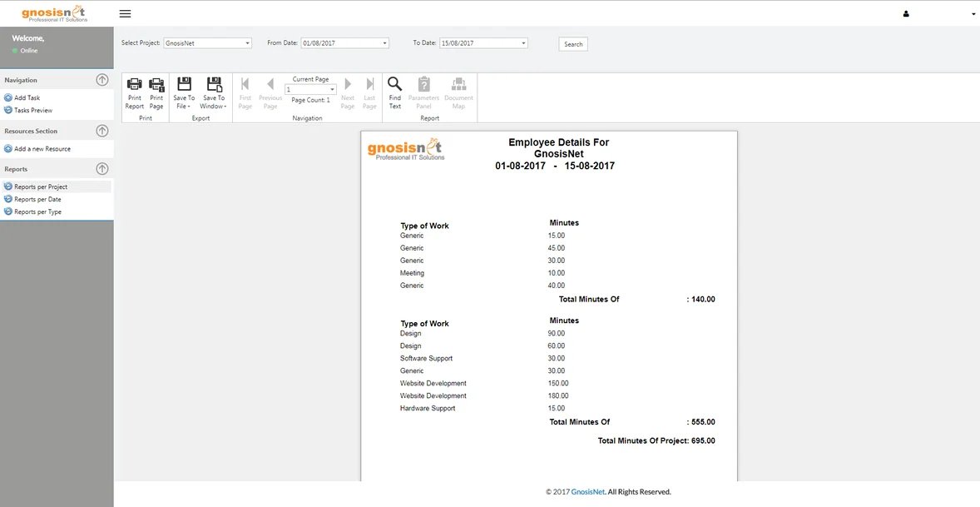Go to Next Page
The width and height of the screenshot is (980, 507).
(348, 94)
